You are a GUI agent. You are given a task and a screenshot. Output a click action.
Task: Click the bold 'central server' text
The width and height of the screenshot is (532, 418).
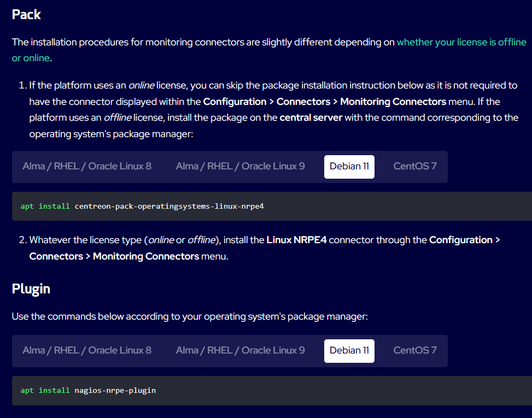coord(311,117)
